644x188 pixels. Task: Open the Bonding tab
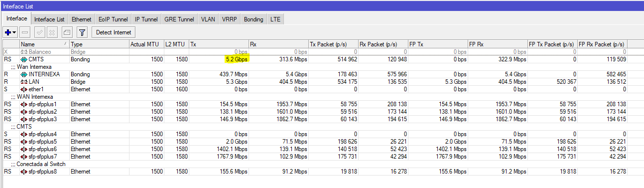click(x=254, y=19)
